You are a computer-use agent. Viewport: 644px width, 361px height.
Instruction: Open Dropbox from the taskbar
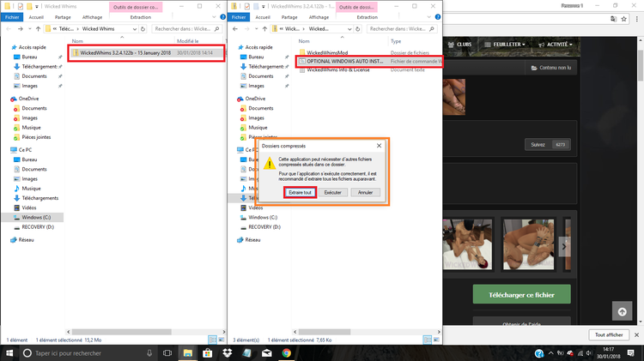[228, 352]
